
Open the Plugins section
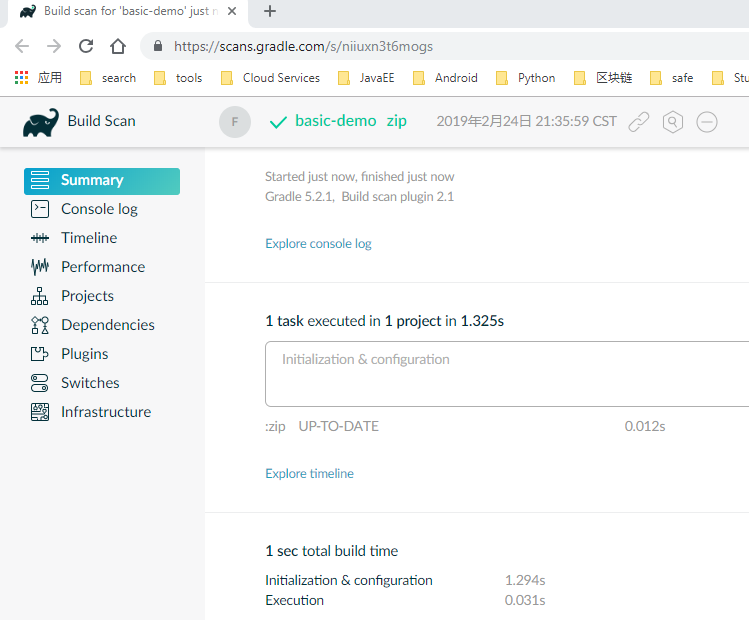click(102, 354)
